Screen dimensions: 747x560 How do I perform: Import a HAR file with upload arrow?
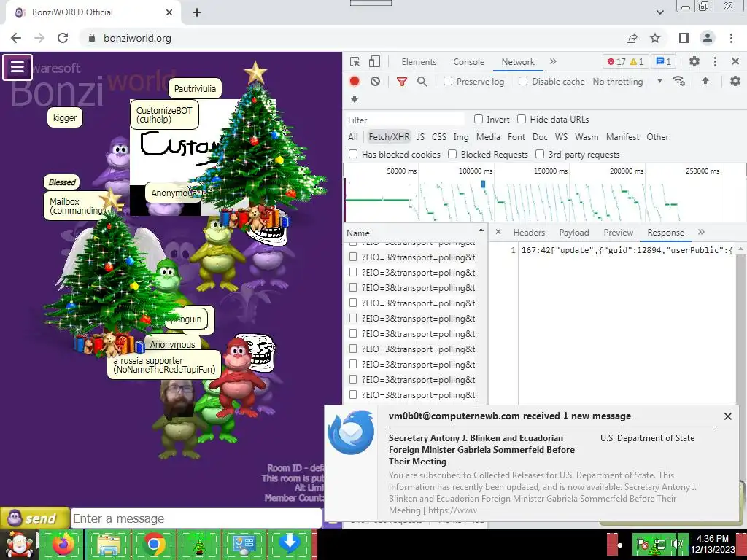(705, 82)
